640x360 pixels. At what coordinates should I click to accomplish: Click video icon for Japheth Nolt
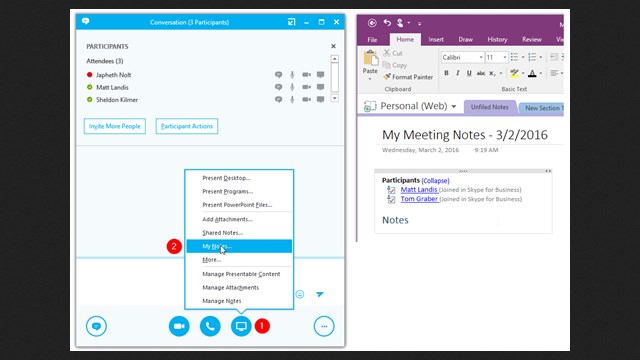point(306,75)
